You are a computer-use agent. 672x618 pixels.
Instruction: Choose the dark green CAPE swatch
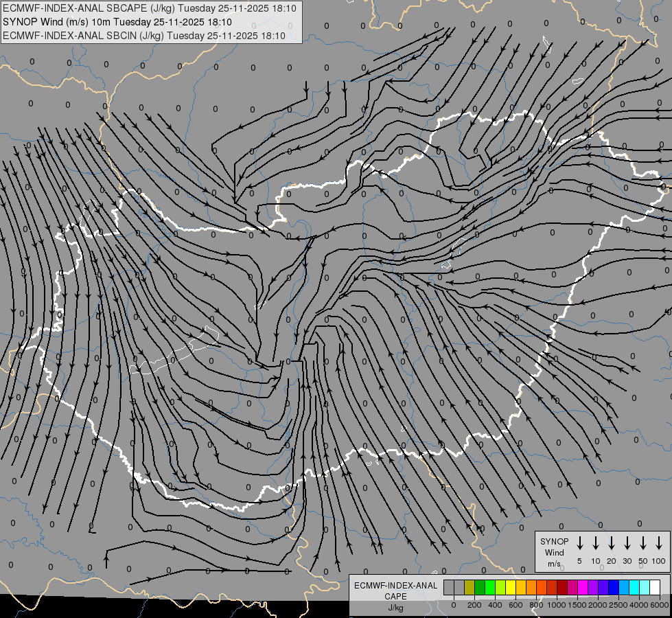point(480,587)
